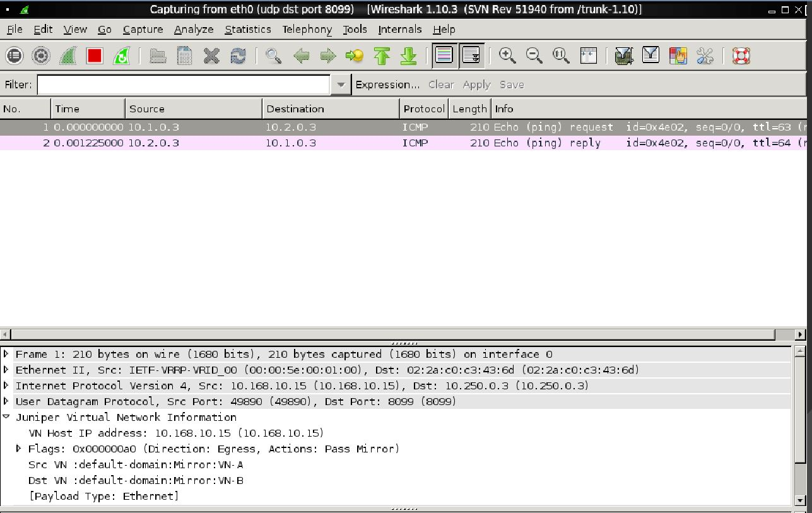Click the packet details scrollbar up arrow
Viewport: 812px width, 513px height.
tap(801, 351)
